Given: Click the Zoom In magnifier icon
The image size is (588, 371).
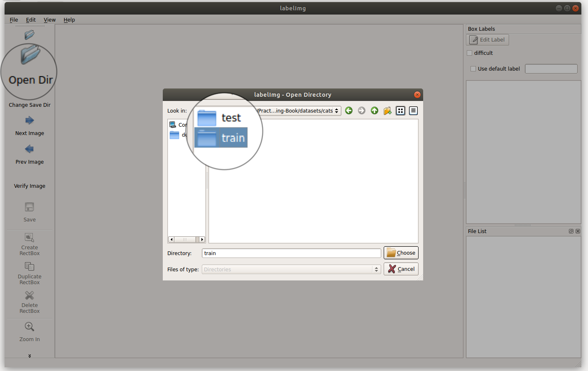Looking at the screenshot, I should tap(29, 327).
